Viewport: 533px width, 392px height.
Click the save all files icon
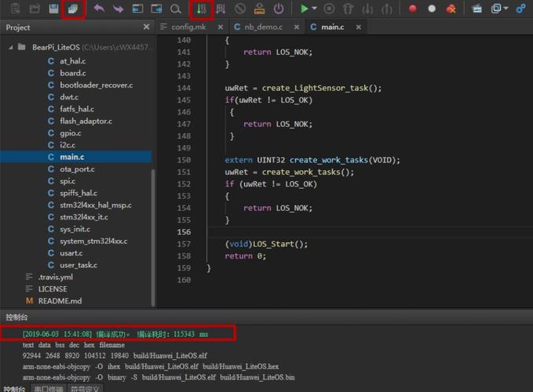click(73, 9)
